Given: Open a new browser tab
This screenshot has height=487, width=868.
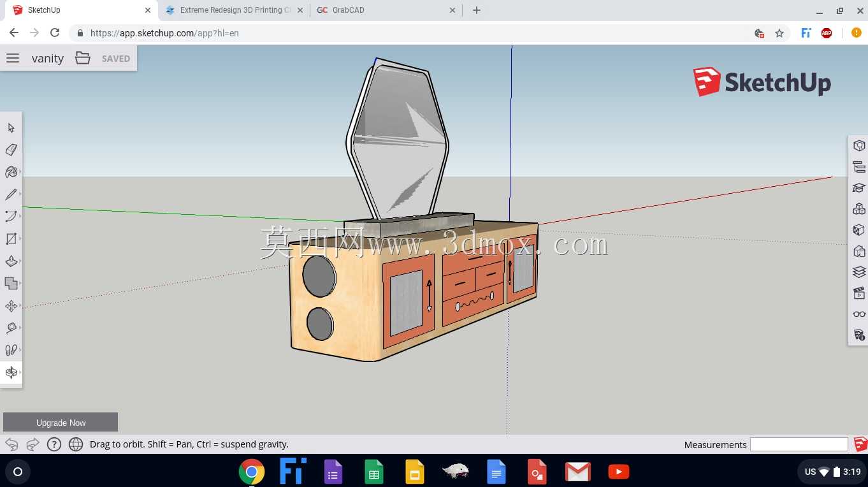Looking at the screenshot, I should (x=477, y=10).
